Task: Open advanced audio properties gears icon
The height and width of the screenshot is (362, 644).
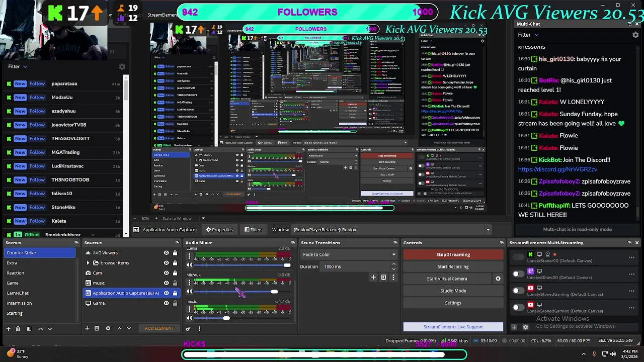Action: coord(188,329)
